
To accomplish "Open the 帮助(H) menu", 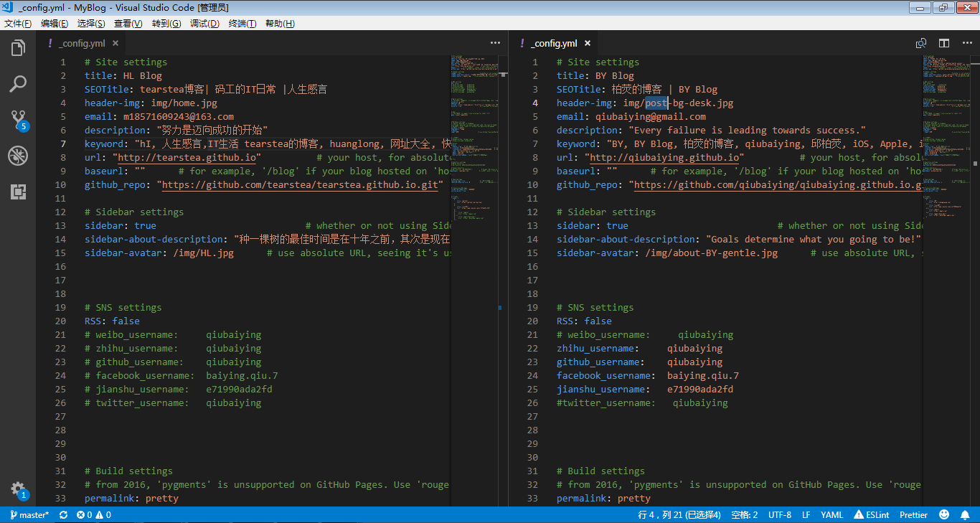I will click(280, 24).
